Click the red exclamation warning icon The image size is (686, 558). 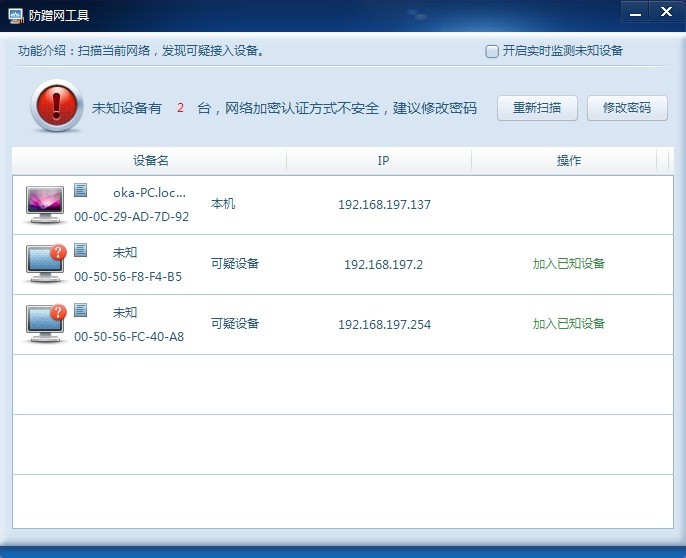[56, 107]
